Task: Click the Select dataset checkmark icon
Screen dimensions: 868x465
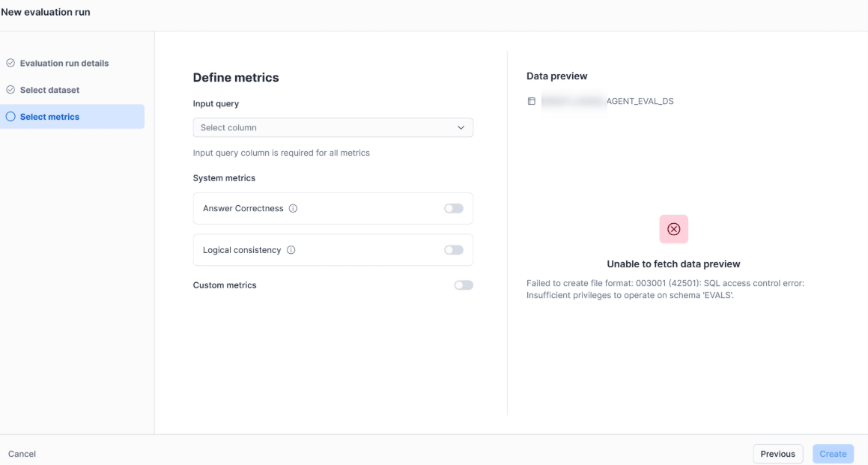Action: [x=10, y=90]
